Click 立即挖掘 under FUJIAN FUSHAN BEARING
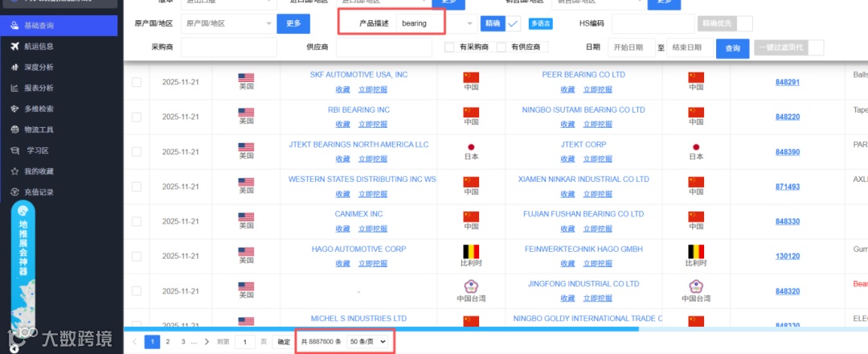 pyautogui.click(x=597, y=228)
